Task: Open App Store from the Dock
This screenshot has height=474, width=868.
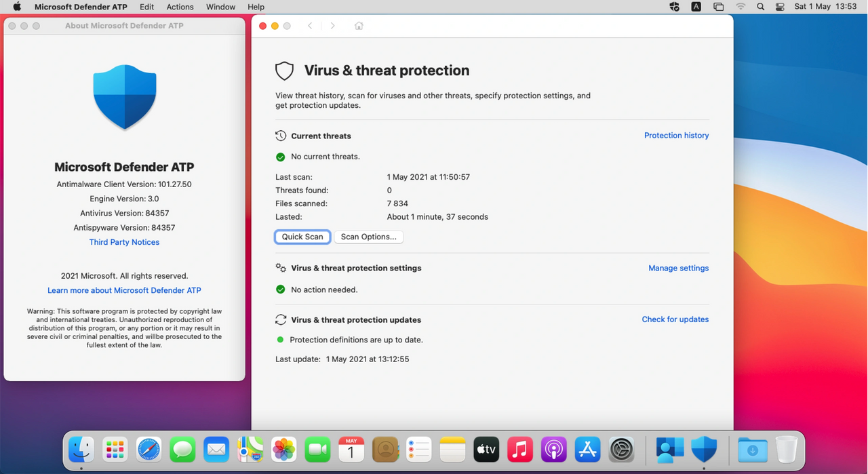Action: pyautogui.click(x=587, y=449)
